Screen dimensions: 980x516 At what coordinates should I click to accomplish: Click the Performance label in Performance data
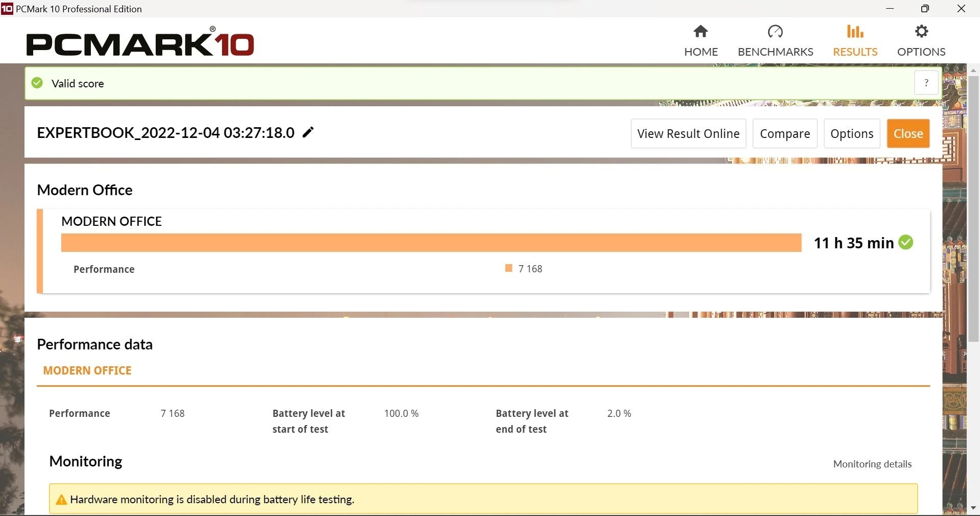tap(80, 413)
